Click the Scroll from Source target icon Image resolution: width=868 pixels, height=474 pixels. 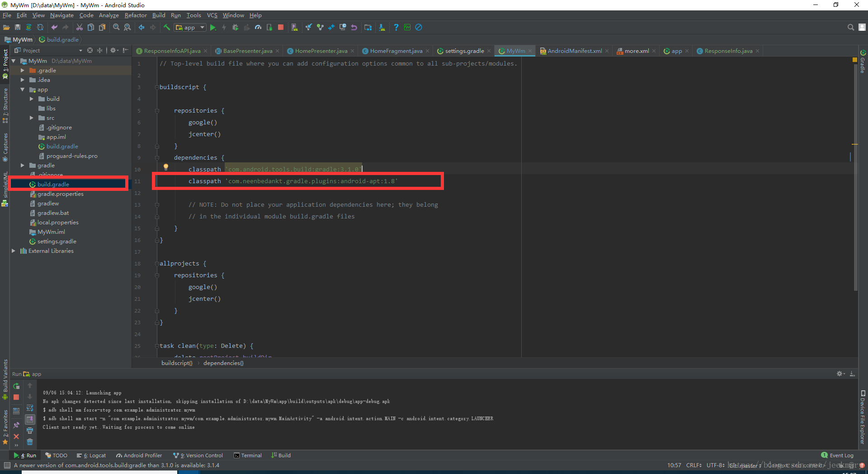tap(90, 51)
